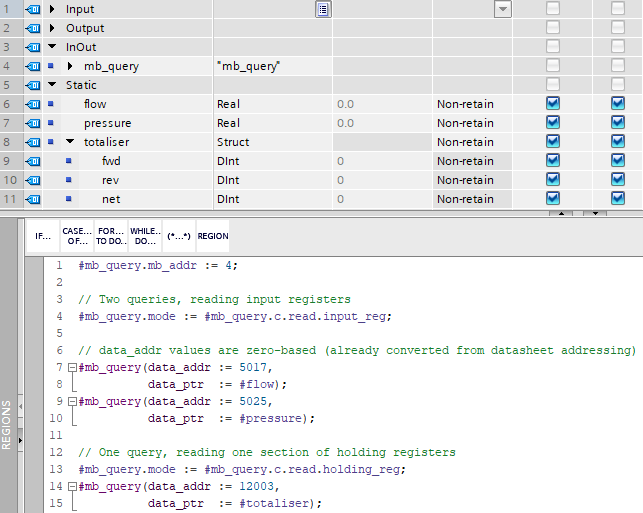Uncheck the left checkbox in the pressure row
This screenshot has width=643, height=513.
553,122
